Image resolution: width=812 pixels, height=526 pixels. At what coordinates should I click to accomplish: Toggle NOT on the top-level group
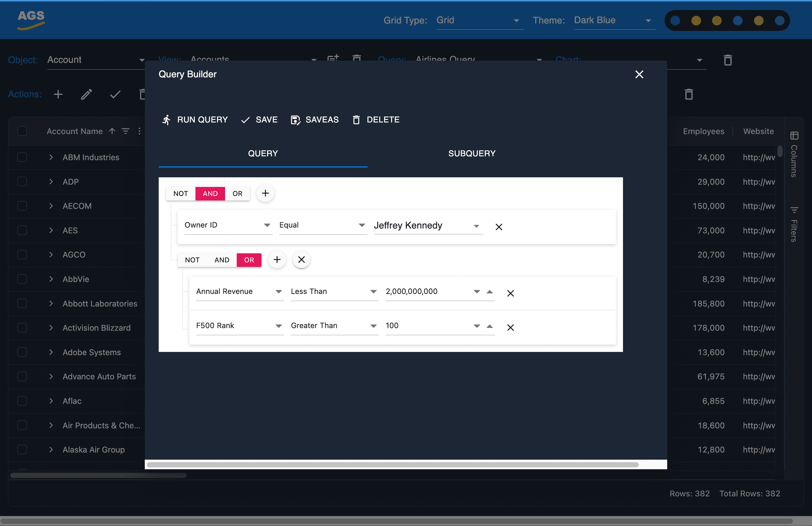[x=181, y=194]
